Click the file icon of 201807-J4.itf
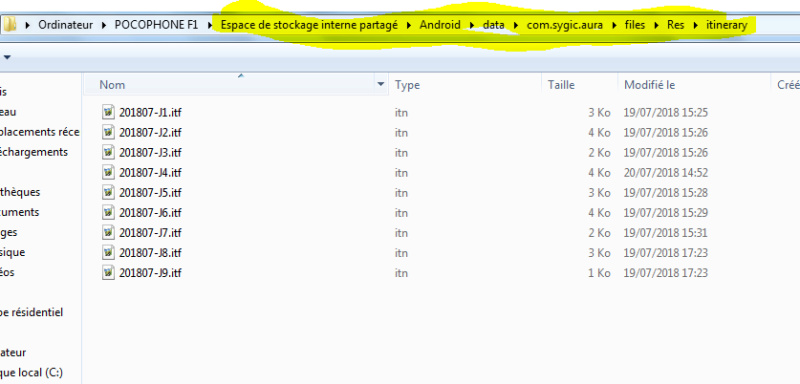This screenshot has height=384, width=800. click(108, 172)
